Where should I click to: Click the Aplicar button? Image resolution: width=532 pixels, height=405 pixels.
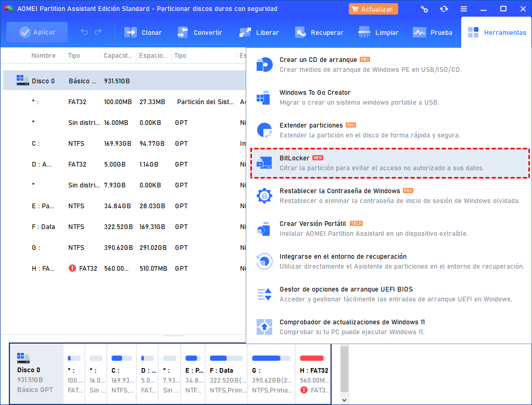coord(37,32)
